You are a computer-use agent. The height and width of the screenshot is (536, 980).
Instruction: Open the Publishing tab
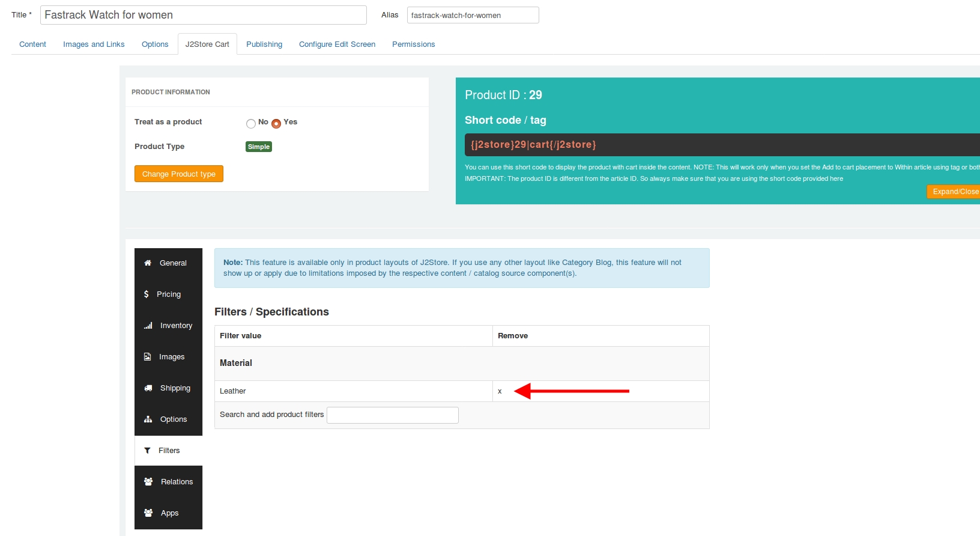pyautogui.click(x=264, y=44)
